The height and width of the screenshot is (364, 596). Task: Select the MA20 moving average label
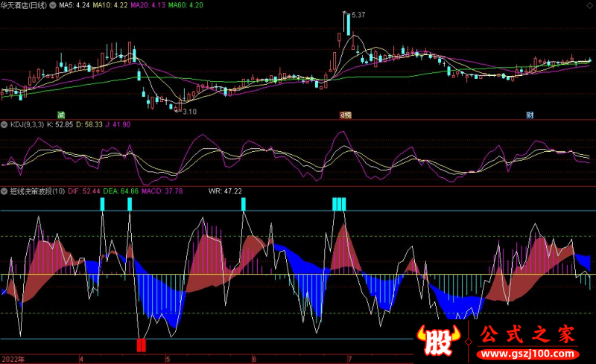point(147,5)
